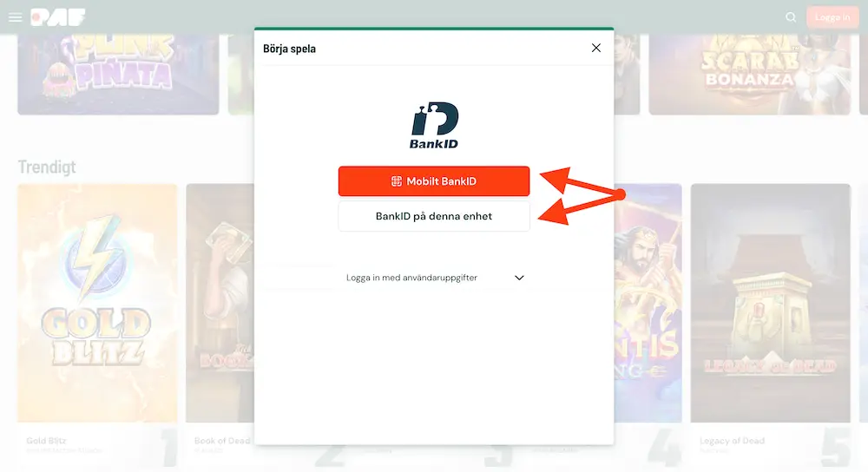Expand Logga in med användaruppgifter
This screenshot has width=868, height=472.
click(x=435, y=278)
